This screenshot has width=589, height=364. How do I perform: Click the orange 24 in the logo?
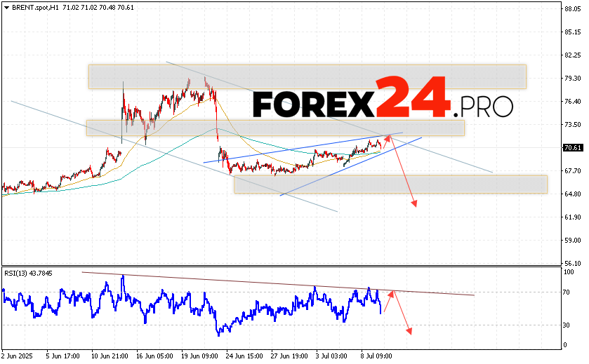point(412,97)
